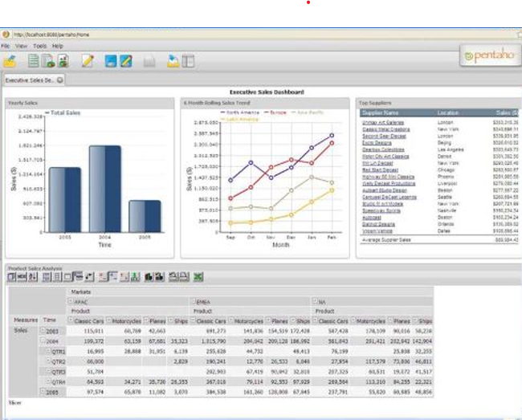Open the Chart Config icon in pivot toolbar
The width and height of the screenshot is (522, 420).
point(160,276)
